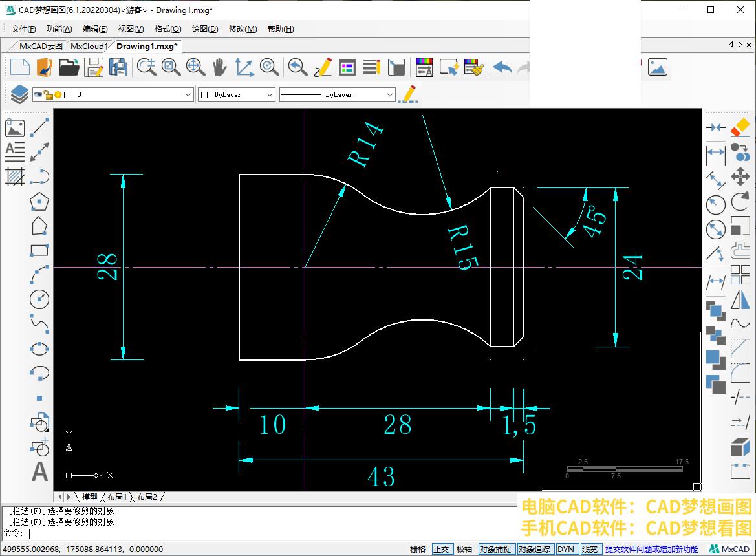This screenshot has height=556, width=756.
Task: Click 提交软件问题或增加新功能 link
Action: pyautogui.click(x=651, y=549)
